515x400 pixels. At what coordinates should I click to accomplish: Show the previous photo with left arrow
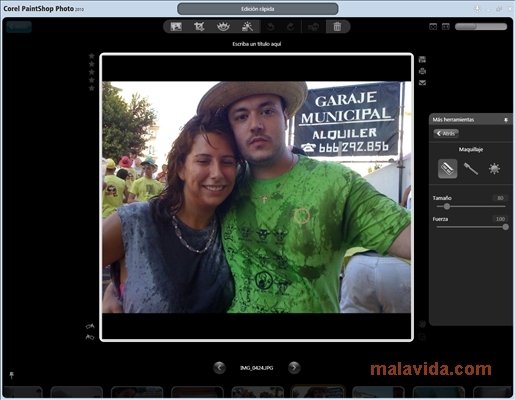pyautogui.click(x=219, y=368)
